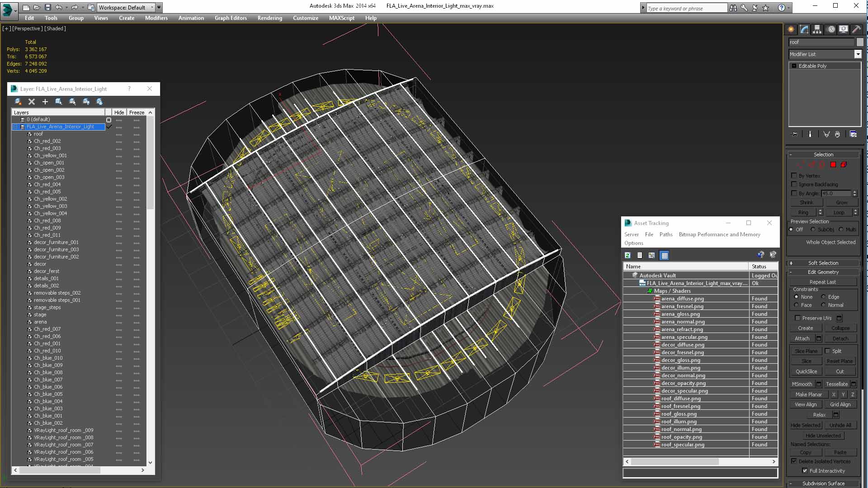Collapse the Edit Geometry rollout

tap(823, 272)
